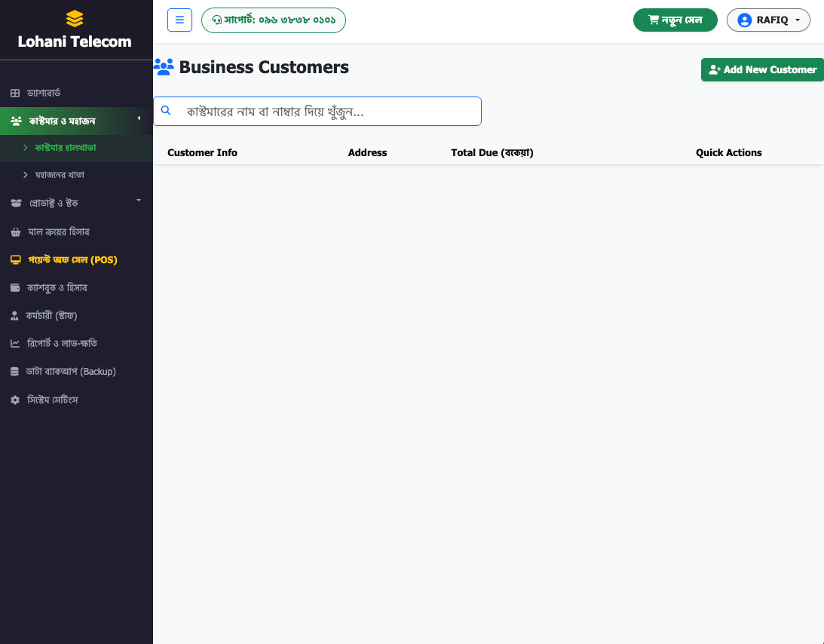Screen dimensions: 824x644
Task: Toggle the sidebar with the hamburger button
Action: (x=179, y=20)
